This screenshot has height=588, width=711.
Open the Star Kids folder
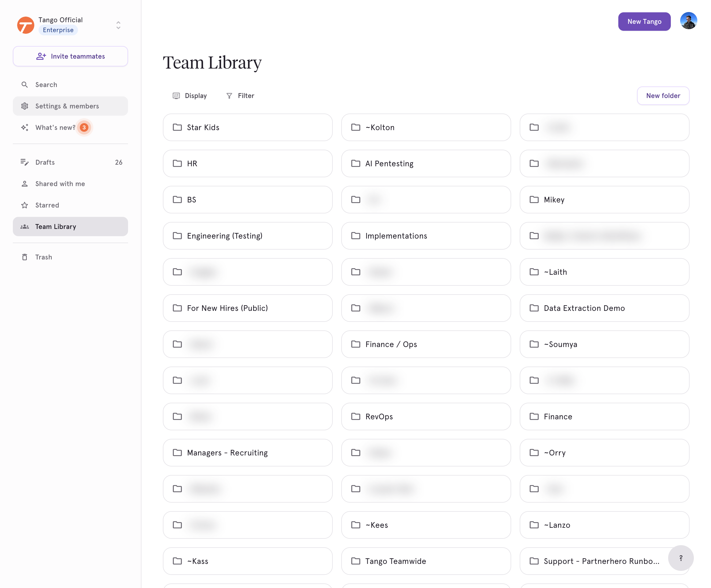coord(248,127)
